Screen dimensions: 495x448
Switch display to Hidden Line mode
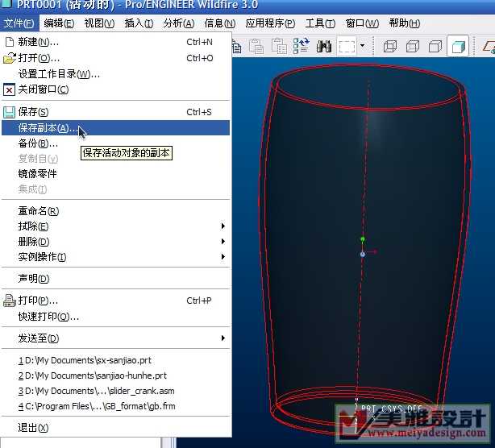coord(413,47)
